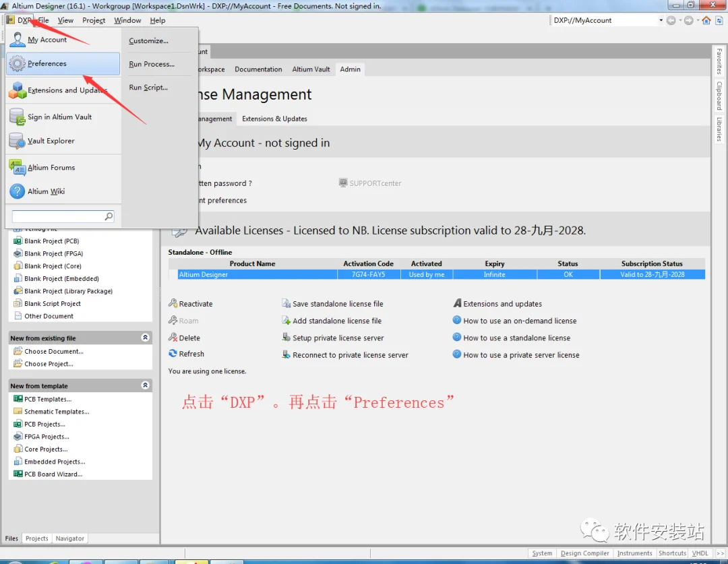Collapse the New from template section

click(x=146, y=385)
